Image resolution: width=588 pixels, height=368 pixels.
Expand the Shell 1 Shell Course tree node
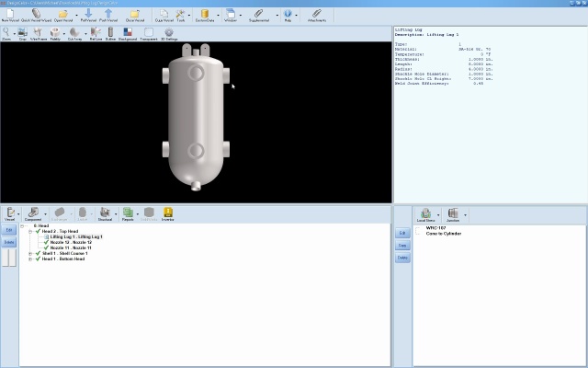click(29, 253)
